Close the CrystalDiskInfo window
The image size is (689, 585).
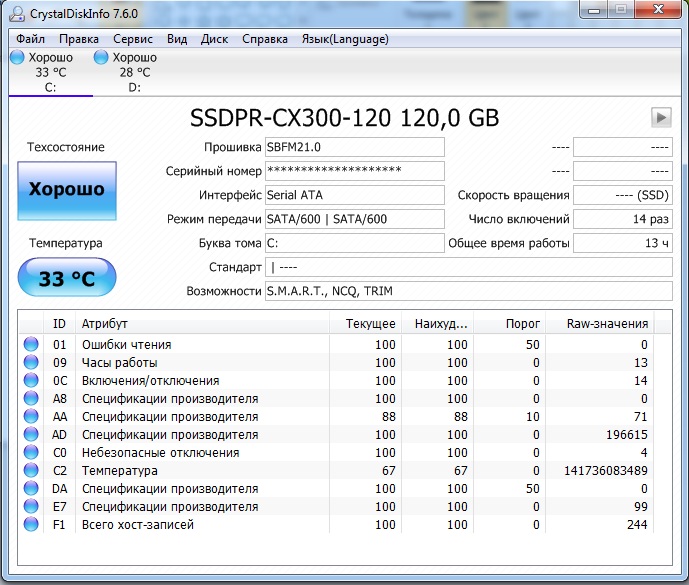click(658, 10)
